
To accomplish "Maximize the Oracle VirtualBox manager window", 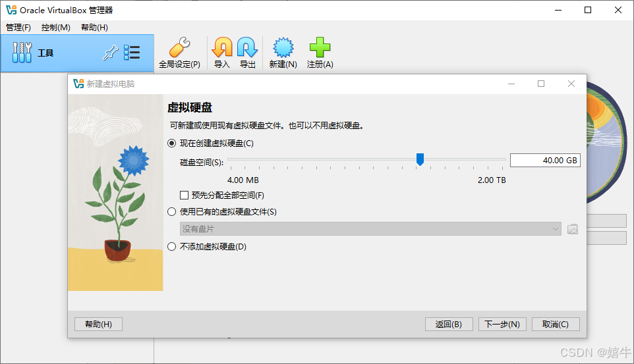I will (x=588, y=10).
